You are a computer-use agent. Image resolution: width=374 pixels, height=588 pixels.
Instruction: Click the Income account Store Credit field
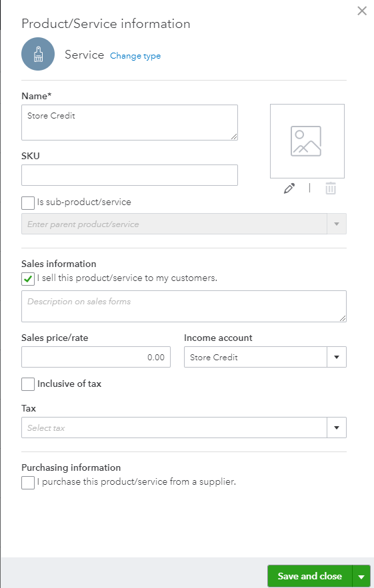click(x=255, y=357)
